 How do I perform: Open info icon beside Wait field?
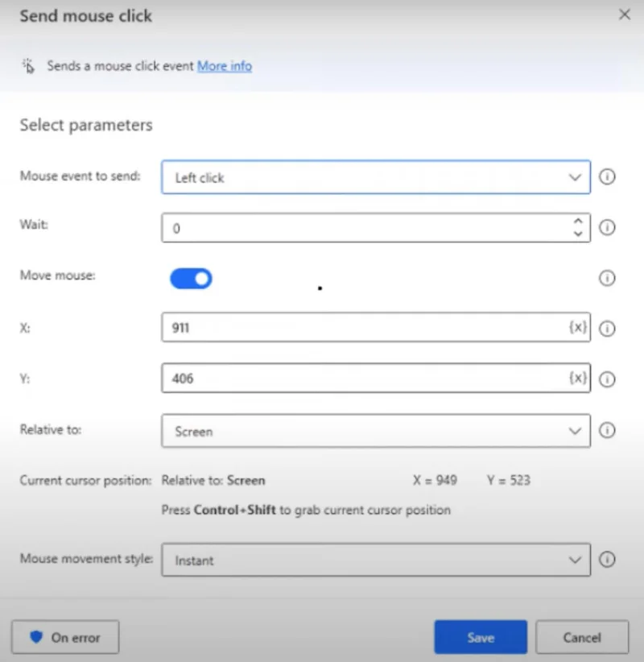tap(607, 228)
